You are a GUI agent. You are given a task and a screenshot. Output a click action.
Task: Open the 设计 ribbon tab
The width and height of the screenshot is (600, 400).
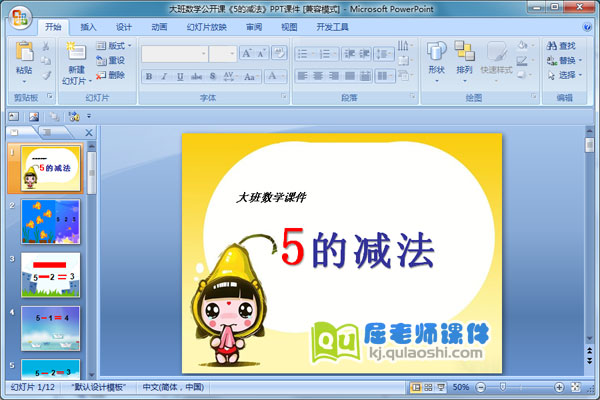pyautogui.click(x=124, y=27)
